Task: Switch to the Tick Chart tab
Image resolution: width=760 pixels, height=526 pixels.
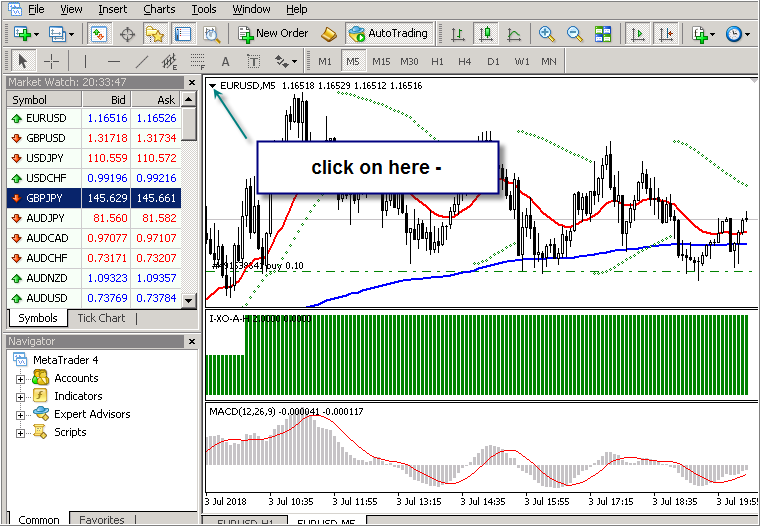Action: (101, 318)
